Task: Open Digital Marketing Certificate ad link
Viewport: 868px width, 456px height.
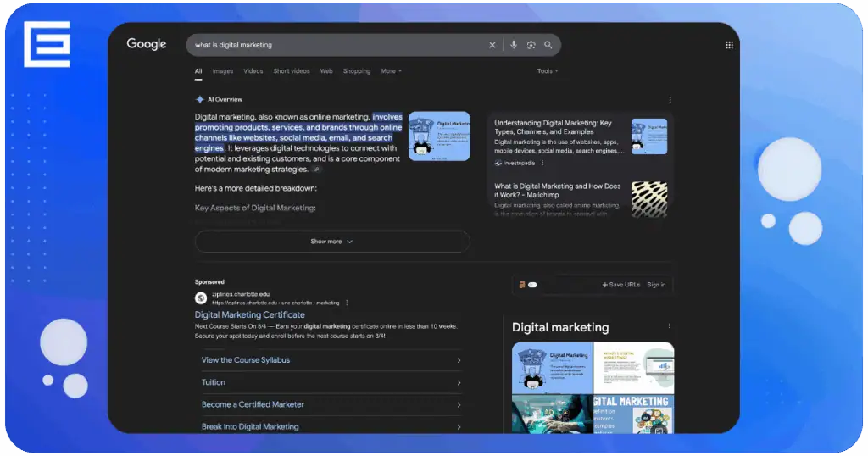Action: (250, 314)
